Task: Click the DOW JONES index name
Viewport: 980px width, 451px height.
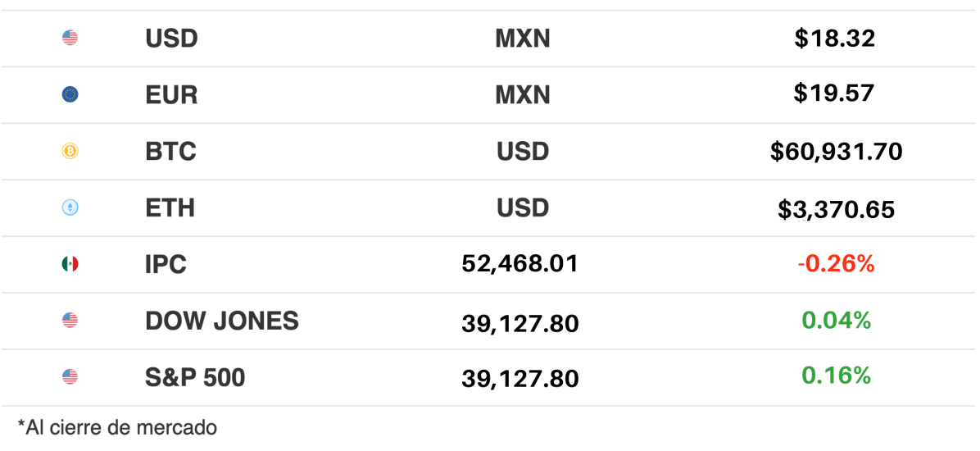Action: click(x=221, y=321)
